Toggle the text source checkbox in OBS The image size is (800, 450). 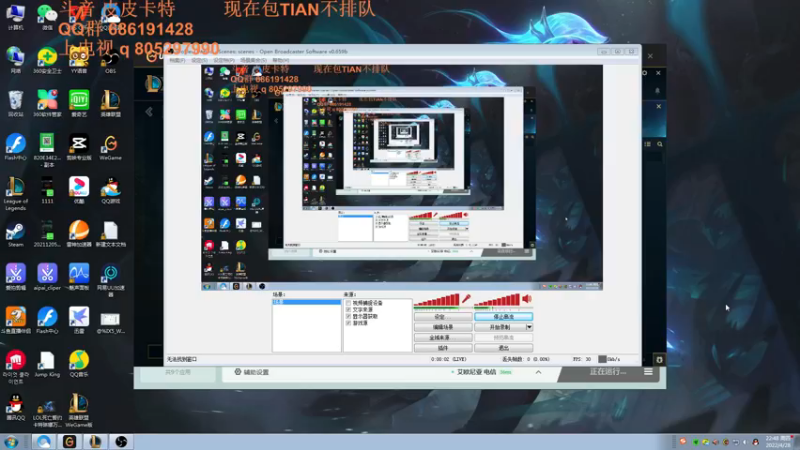pyautogui.click(x=348, y=310)
